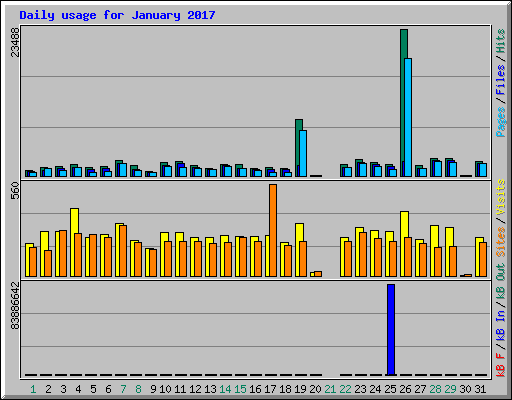
Task: Click the orange Sites bar for day 20
Action: coord(318,274)
